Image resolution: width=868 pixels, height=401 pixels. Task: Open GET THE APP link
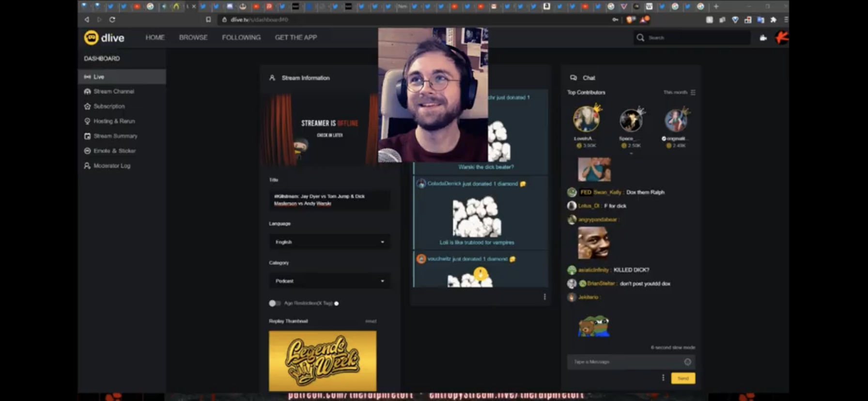click(x=296, y=37)
